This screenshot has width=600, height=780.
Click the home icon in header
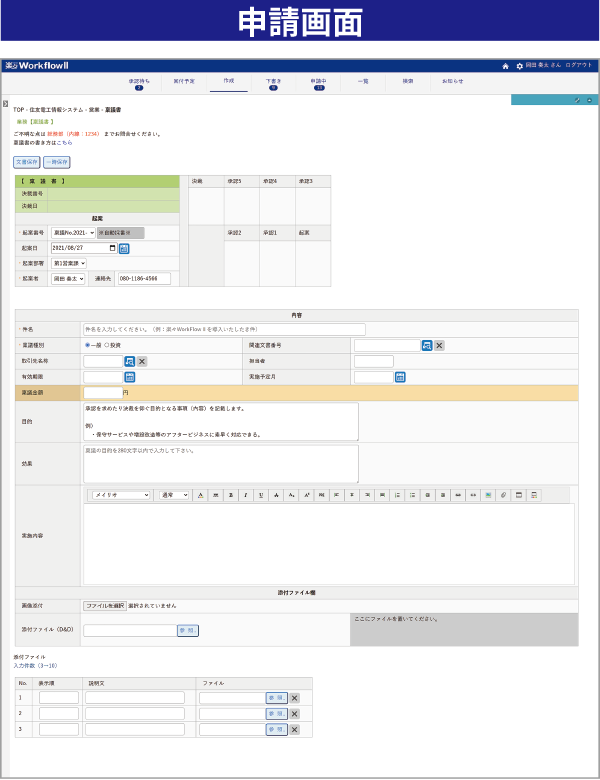coord(506,66)
